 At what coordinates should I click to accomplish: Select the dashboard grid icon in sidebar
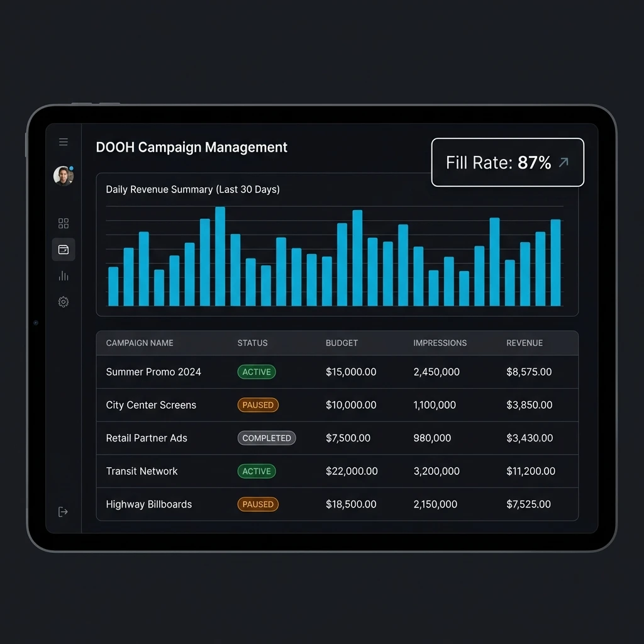click(63, 223)
